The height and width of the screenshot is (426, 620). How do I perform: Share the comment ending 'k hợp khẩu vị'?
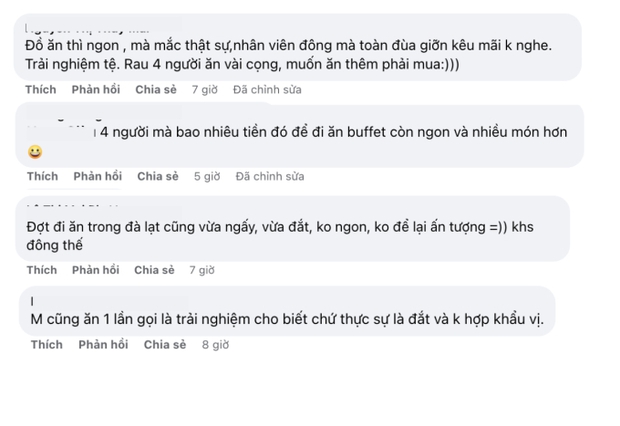pos(165,345)
